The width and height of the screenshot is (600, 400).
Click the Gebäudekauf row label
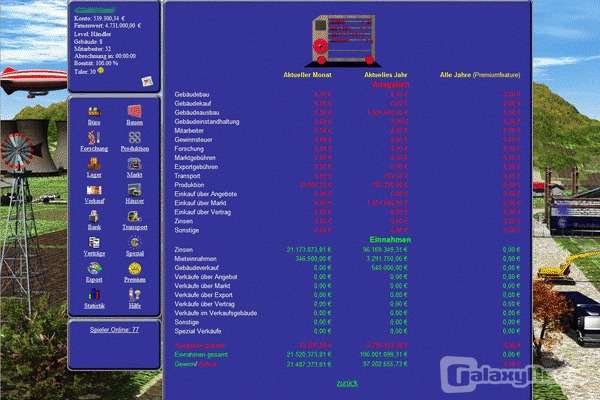[x=192, y=103]
